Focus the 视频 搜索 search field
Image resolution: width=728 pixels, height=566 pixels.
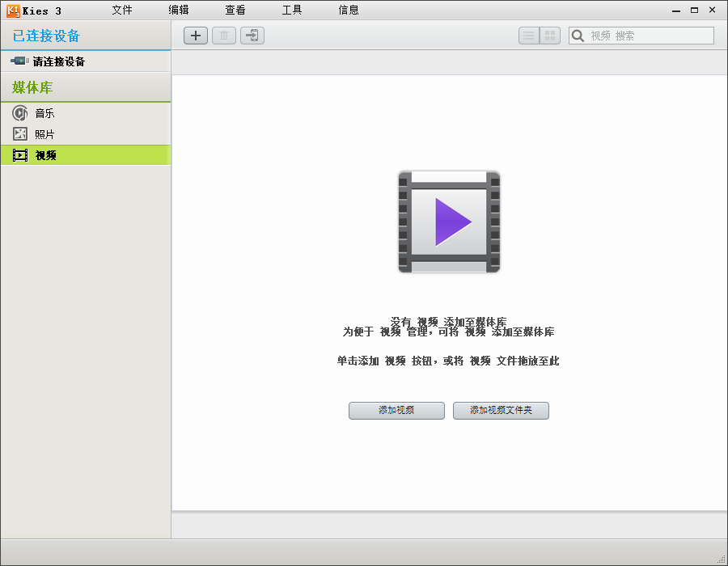tap(641, 36)
